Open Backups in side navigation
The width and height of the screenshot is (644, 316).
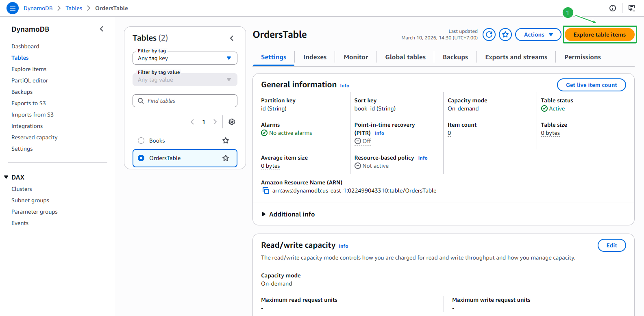pos(22,92)
